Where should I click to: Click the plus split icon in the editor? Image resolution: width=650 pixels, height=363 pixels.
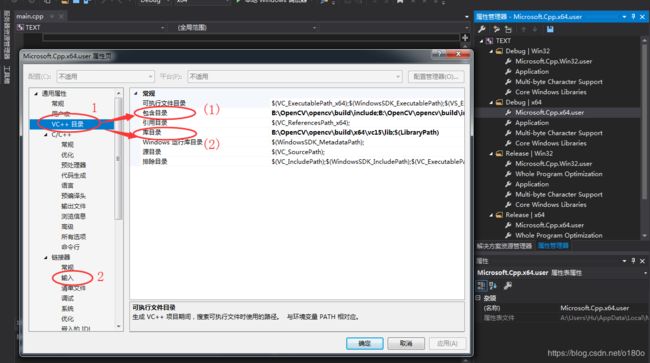click(465, 38)
